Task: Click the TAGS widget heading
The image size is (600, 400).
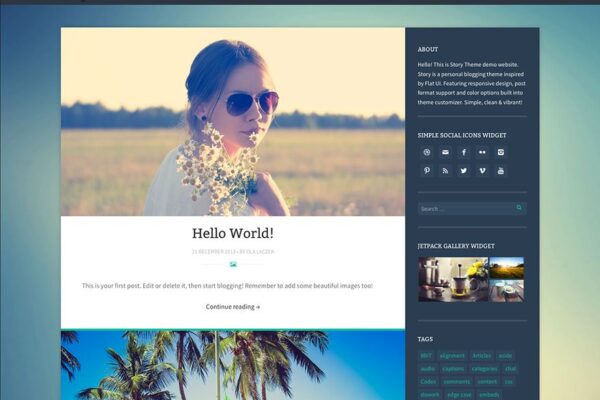Action: tap(425, 339)
